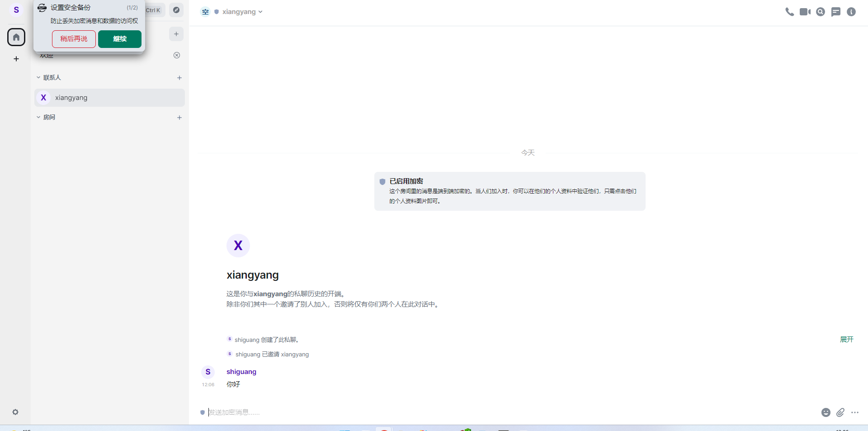The width and height of the screenshot is (868, 431).
Task: Attach a file with the paperclip icon
Action: point(841,412)
